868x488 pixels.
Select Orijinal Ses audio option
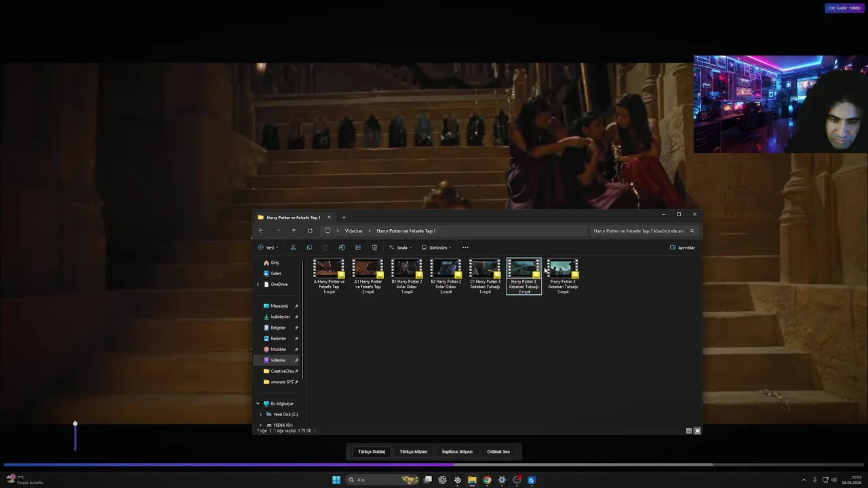point(498,451)
